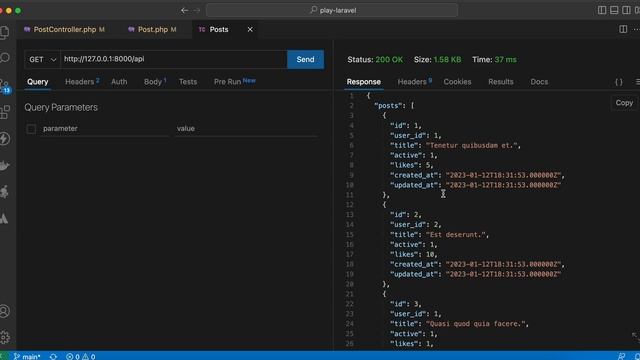
Task: Click the "likes": 10 line
Action: click(413, 254)
